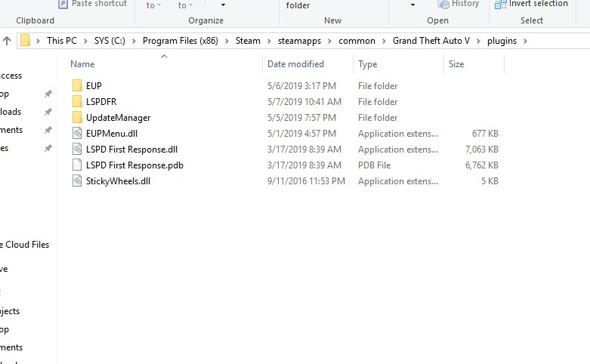Go to steamapps in the breadcrumb
This screenshot has width=590, height=364.
tap(299, 41)
